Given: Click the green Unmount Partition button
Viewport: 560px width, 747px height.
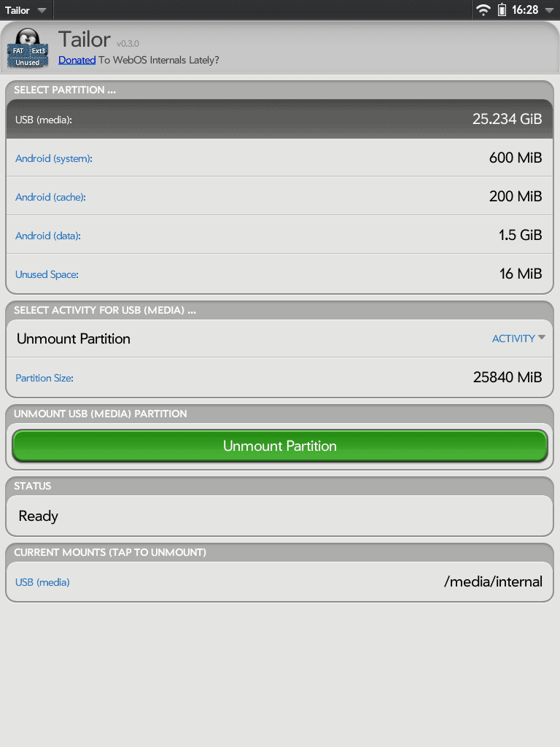Looking at the screenshot, I should point(279,446).
